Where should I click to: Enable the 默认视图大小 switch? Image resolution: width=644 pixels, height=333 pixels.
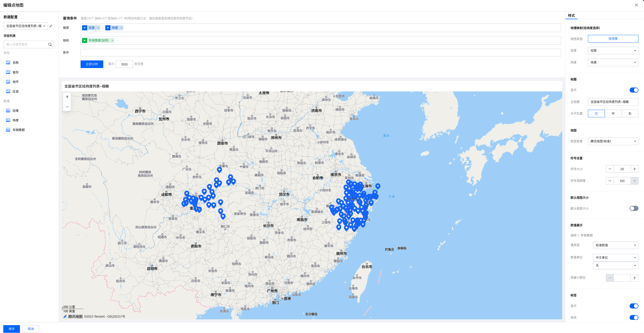[x=634, y=208]
